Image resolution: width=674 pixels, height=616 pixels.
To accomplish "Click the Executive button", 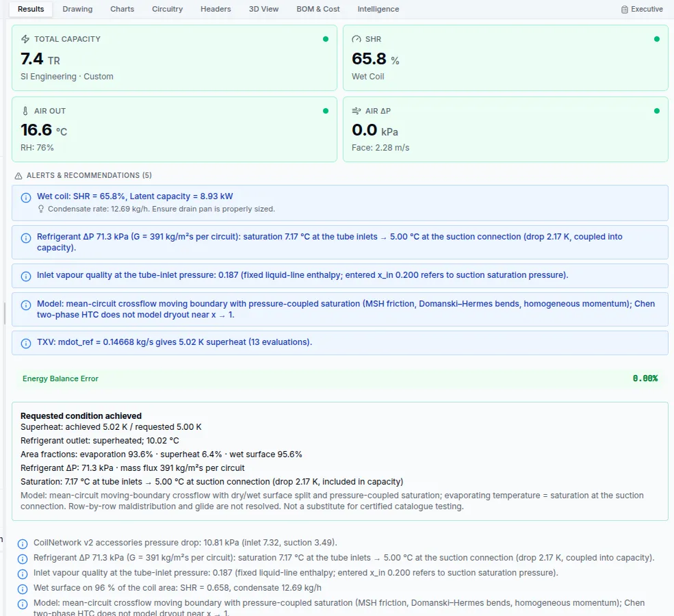I will (642, 9).
